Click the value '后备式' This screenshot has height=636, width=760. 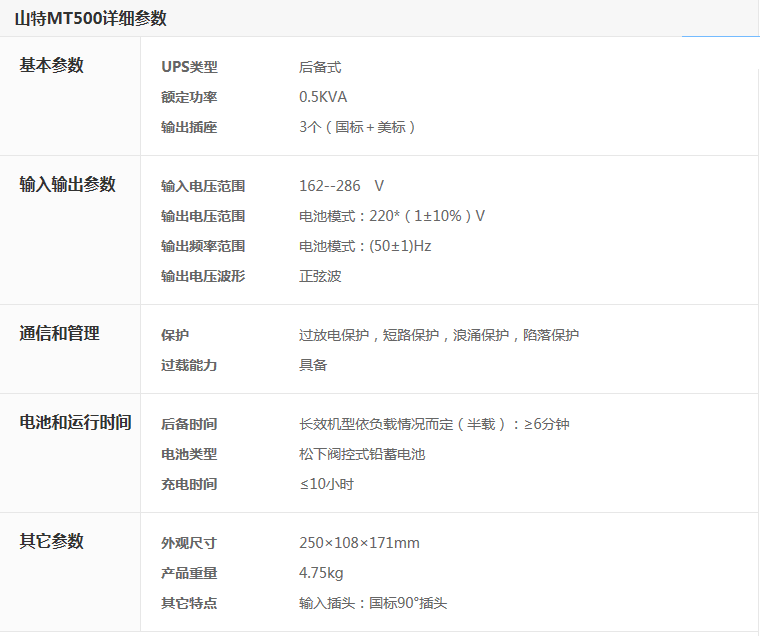(320, 67)
